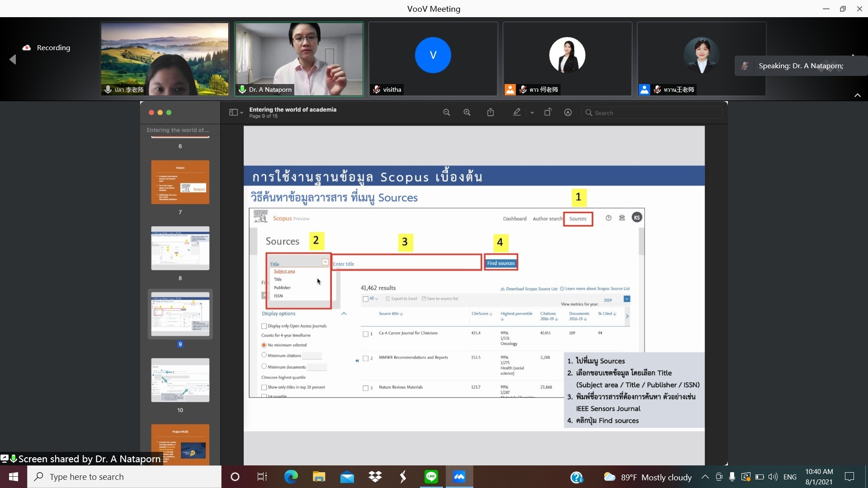This screenshot has width=868, height=488.
Task: Open page 8 thumbnail in sidebar
Action: [180, 248]
